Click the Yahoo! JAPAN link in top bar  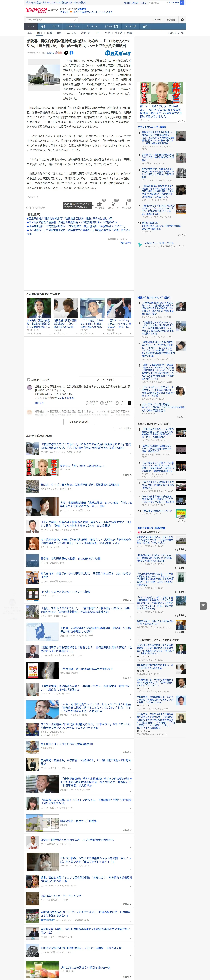pyautogui.click(x=131, y=3)
